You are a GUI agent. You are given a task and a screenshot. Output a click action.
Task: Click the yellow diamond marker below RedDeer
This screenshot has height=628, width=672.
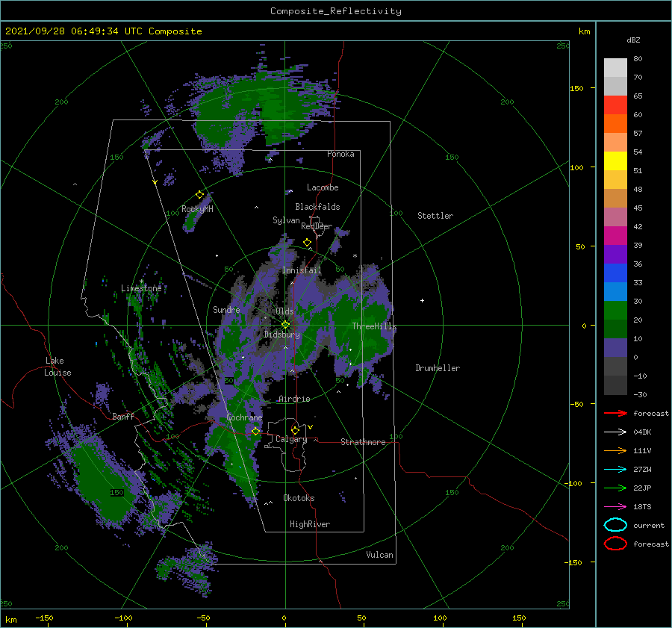(x=308, y=243)
